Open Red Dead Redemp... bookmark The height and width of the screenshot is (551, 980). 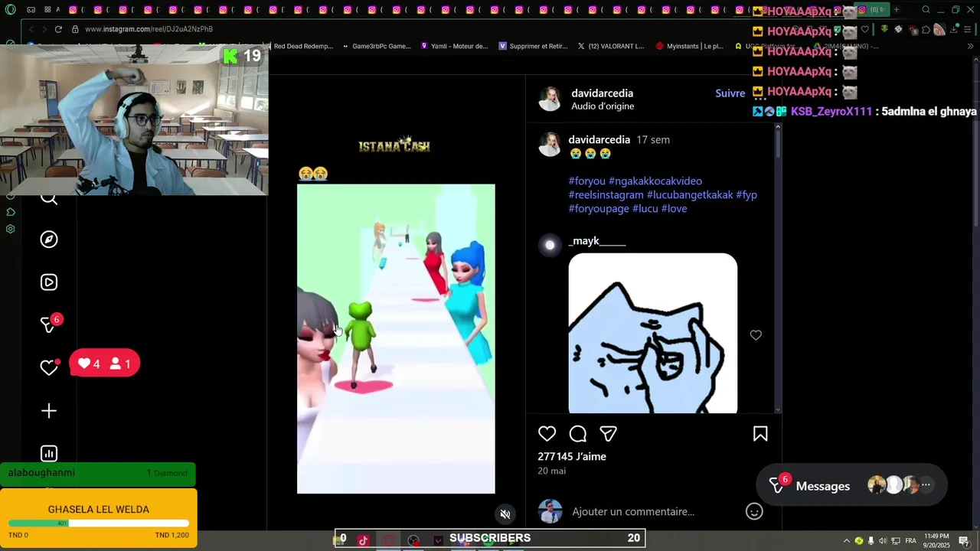click(x=303, y=46)
